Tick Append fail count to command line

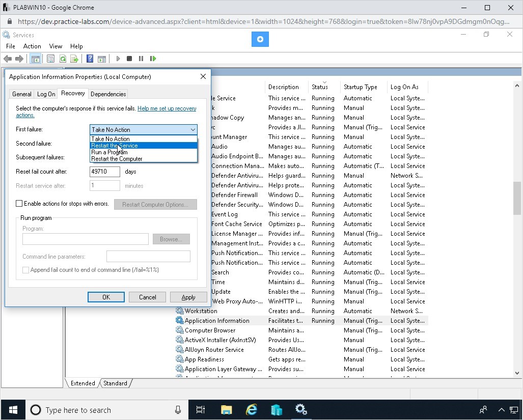pyautogui.click(x=25, y=270)
